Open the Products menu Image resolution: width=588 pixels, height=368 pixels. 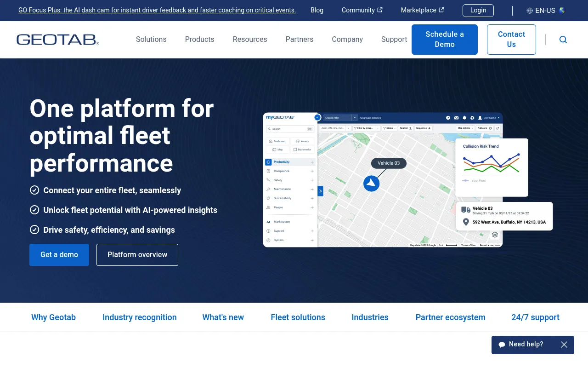199,40
